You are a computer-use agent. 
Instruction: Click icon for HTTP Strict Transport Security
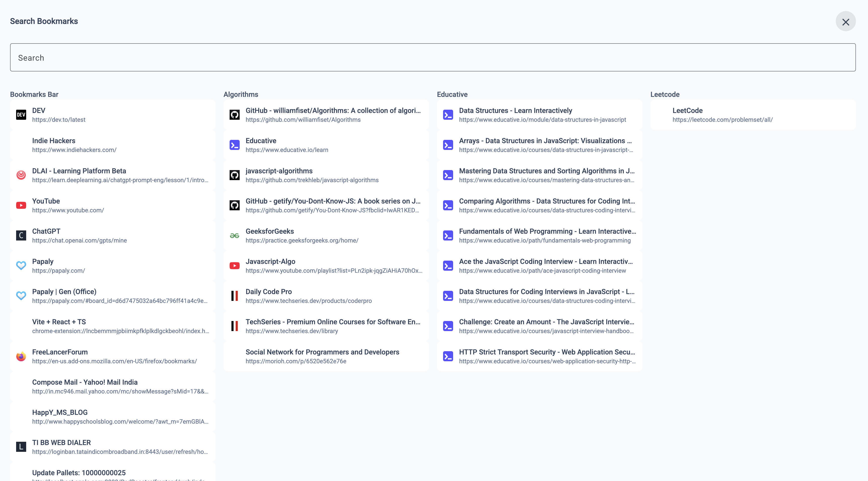point(448,356)
